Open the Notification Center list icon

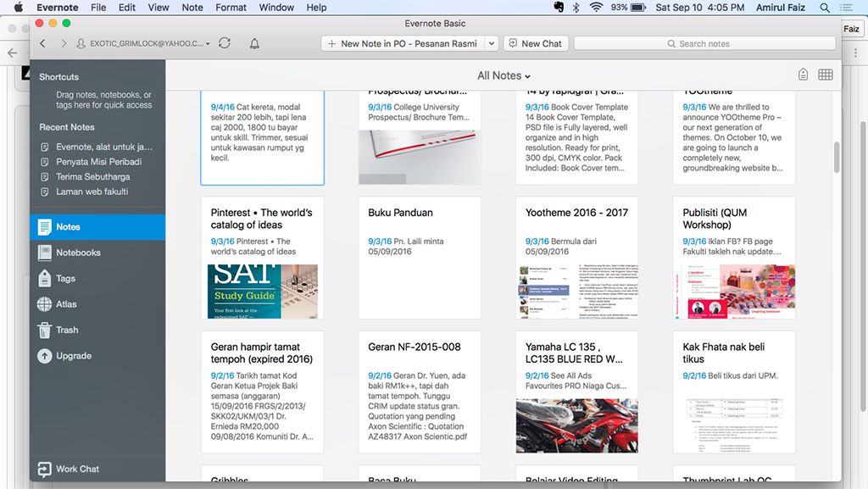(847, 8)
